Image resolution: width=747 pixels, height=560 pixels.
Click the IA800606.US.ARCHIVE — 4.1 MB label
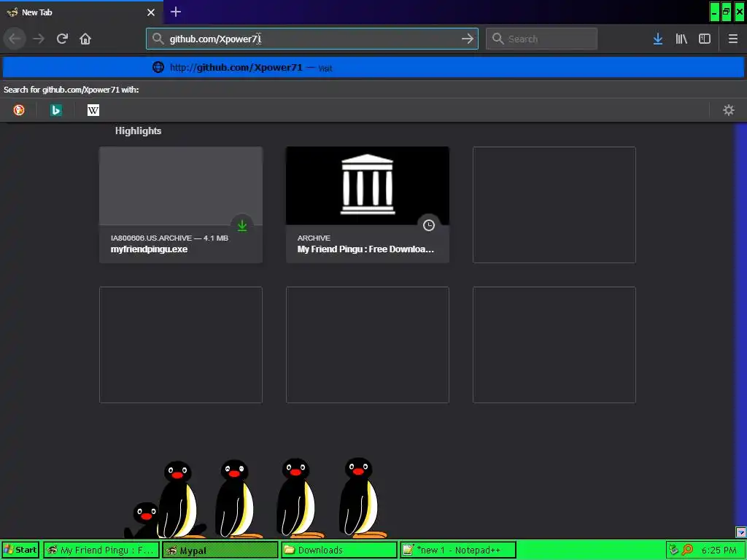coord(169,238)
